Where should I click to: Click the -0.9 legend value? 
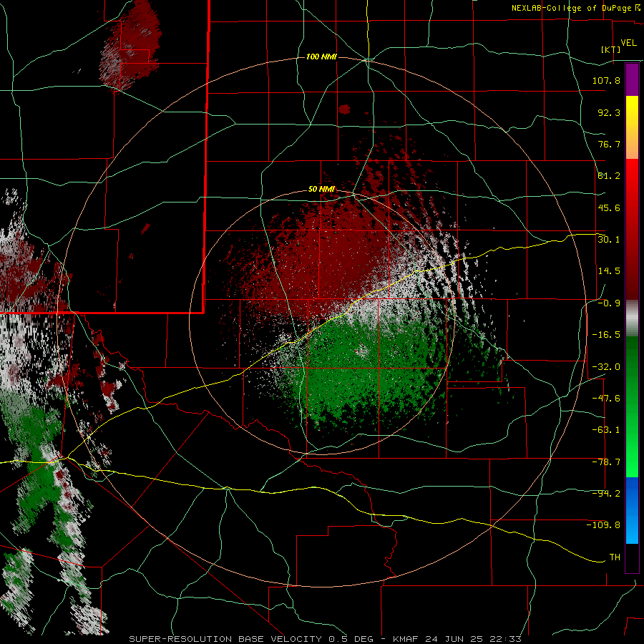pyautogui.click(x=609, y=303)
